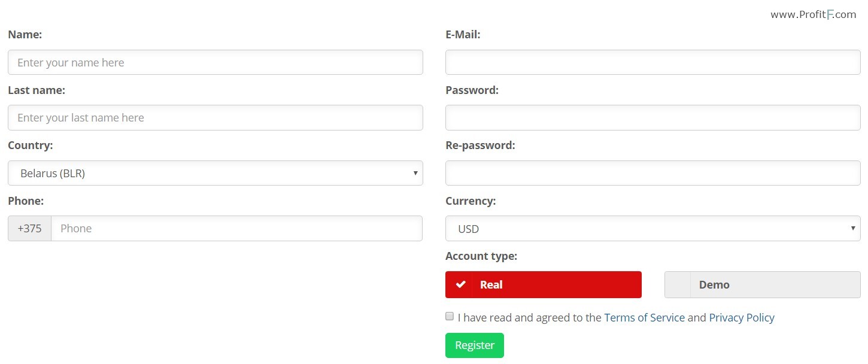Viewport: 868px width, 364px height.
Task: Click the +375 country code prefix
Action: 30,228
